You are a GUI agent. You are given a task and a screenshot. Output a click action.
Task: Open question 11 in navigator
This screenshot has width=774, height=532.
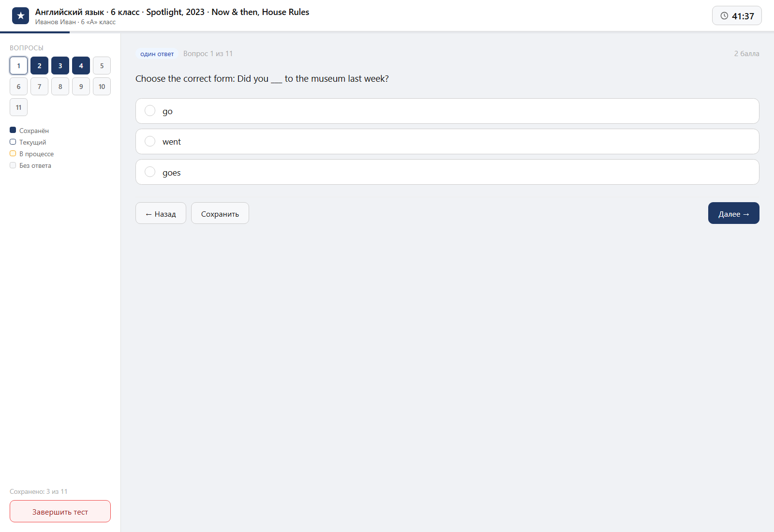pos(18,107)
